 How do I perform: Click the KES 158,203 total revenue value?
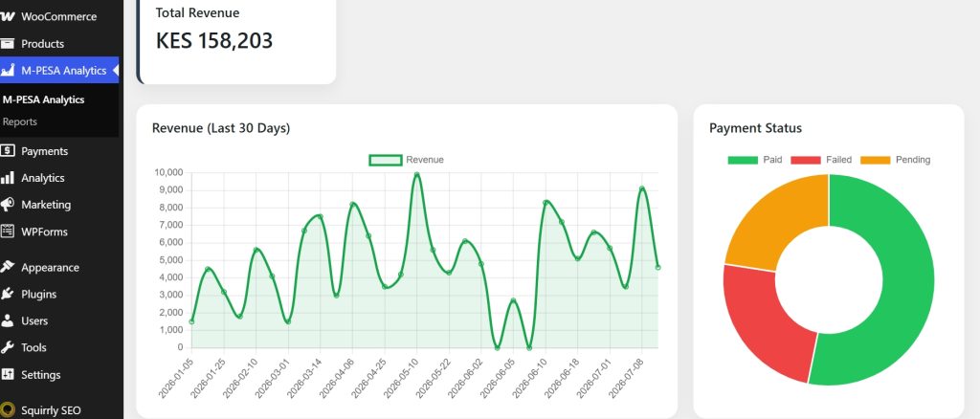click(213, 40)
